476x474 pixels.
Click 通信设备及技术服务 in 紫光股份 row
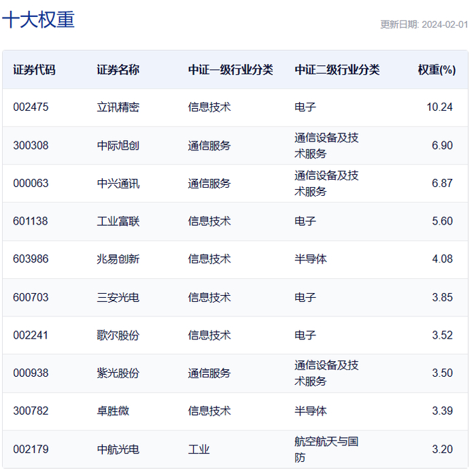coord(326,373)
